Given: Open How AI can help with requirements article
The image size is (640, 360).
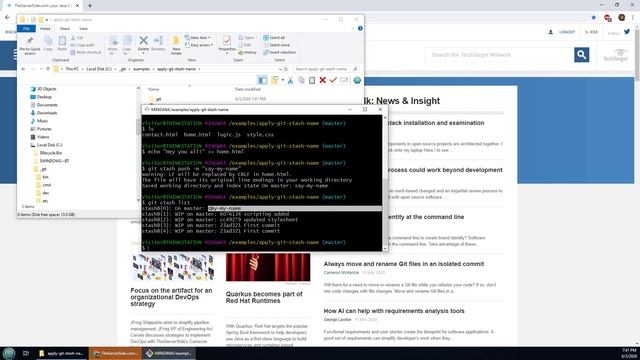Looking at the screenshot, I should point(394,311).
